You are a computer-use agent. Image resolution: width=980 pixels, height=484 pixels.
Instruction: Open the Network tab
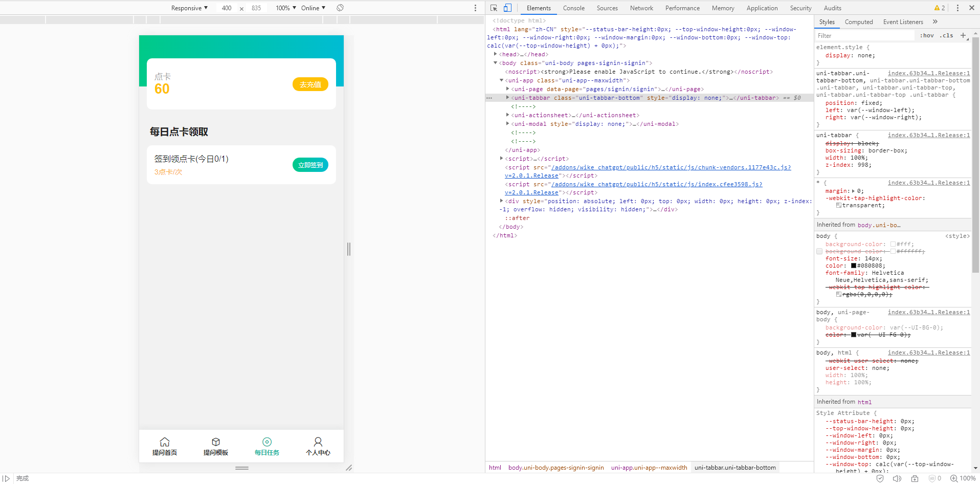coord(641,8)
